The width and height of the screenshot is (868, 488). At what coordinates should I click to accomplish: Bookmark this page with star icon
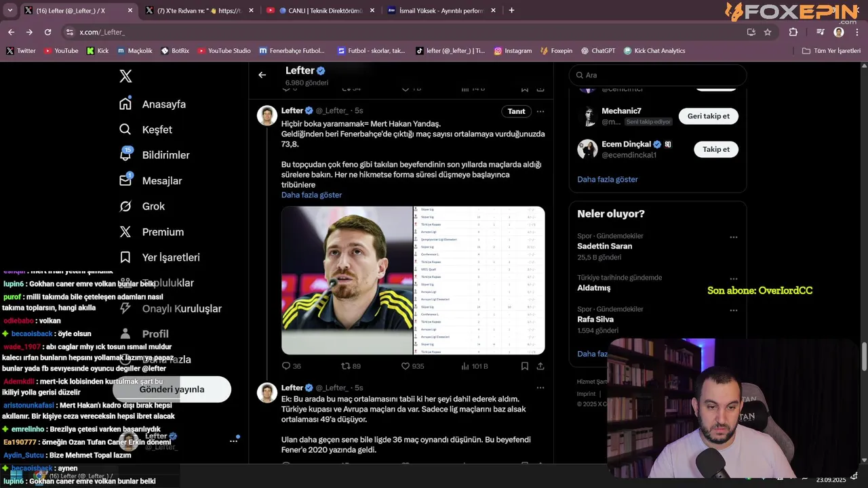(x=768, y=32)
